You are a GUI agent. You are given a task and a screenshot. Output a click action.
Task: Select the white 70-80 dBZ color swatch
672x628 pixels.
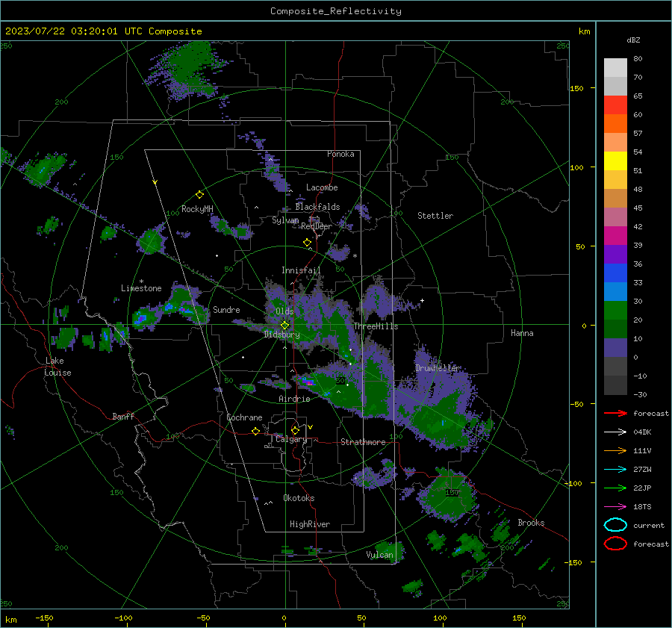pos(615,68)
